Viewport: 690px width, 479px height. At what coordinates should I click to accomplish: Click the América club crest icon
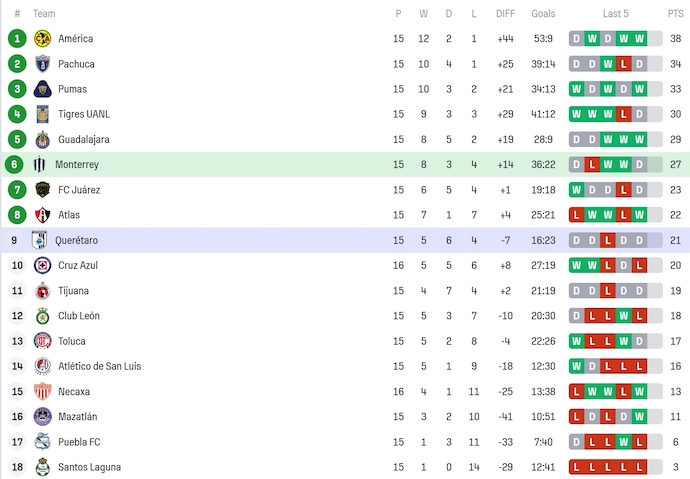pos(43,39)
